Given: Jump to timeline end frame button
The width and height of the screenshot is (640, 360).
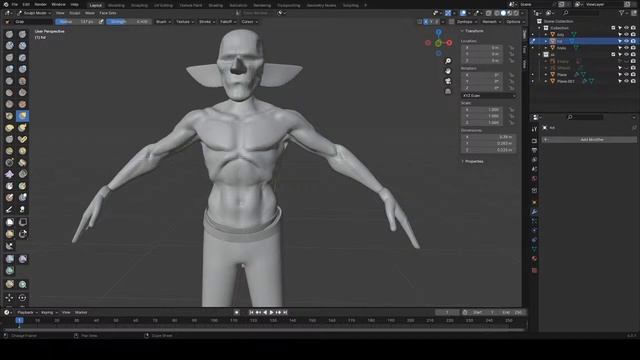Looking at the screenshot, I should pos(285,312).
